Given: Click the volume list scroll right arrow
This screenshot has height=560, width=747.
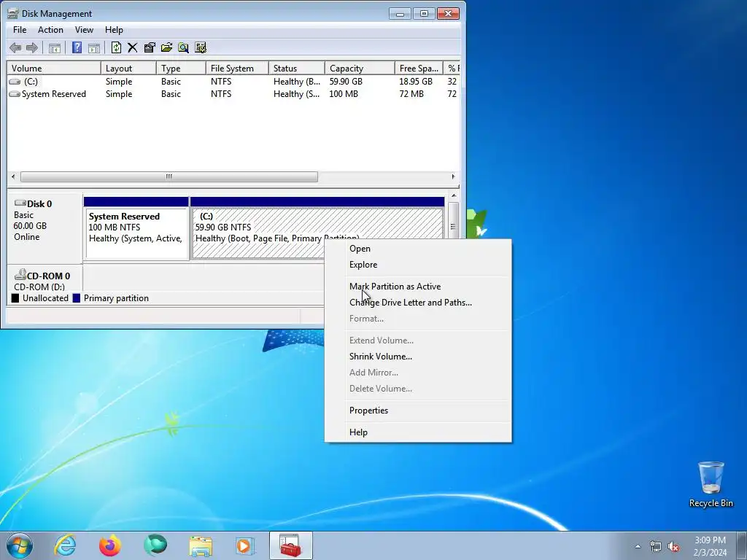Looking at the screenshot, I should click(x=453, y=176).
